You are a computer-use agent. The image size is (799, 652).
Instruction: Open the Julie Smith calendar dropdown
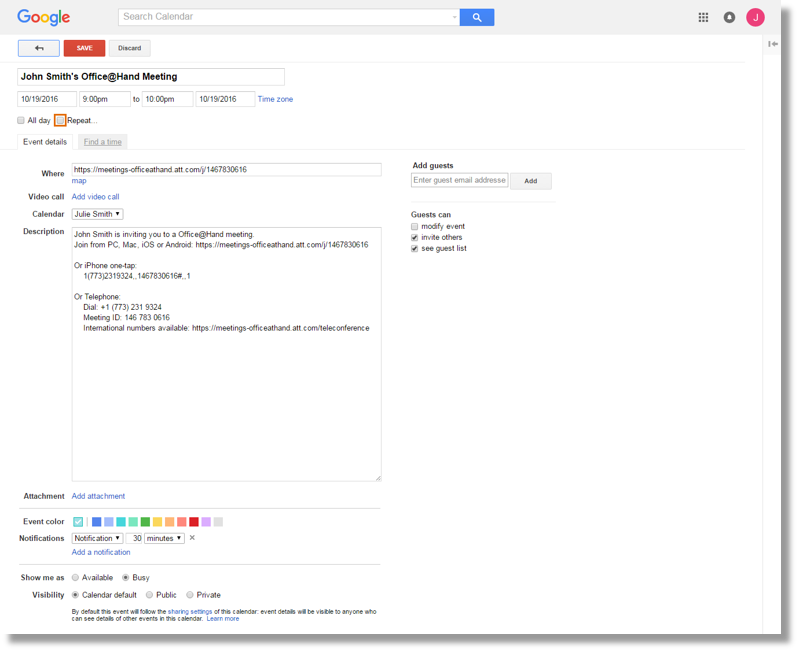point(97,214)
